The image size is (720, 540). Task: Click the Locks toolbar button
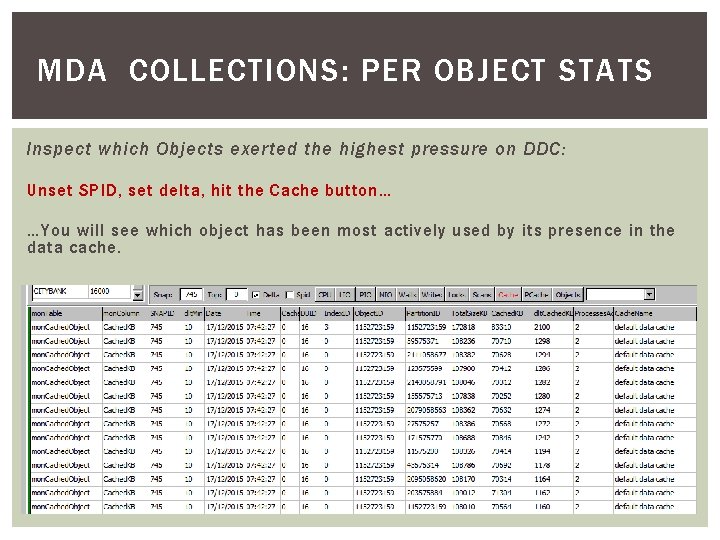[456, 295]
